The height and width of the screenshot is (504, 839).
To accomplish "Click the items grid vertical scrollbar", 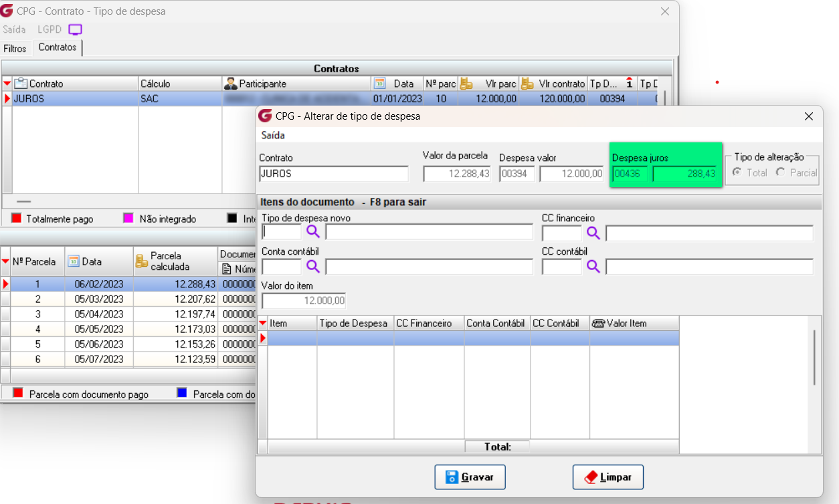I will (x=814, y=358).
